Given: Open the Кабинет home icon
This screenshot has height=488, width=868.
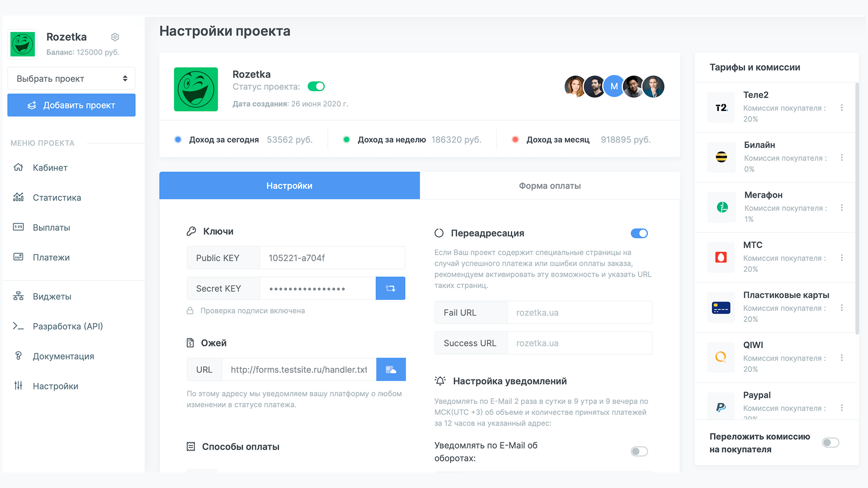Looking at the screenshot, I should (x=18, y=167).
